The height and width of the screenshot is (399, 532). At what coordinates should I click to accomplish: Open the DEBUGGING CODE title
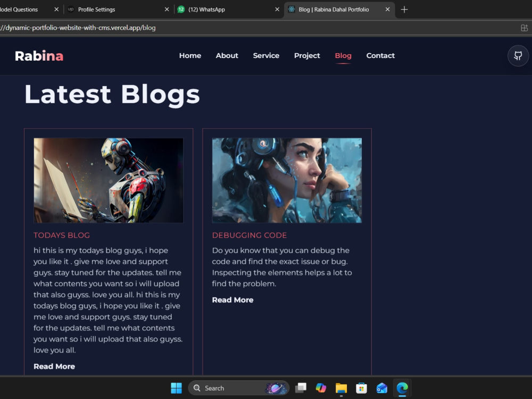coord(250,235)
